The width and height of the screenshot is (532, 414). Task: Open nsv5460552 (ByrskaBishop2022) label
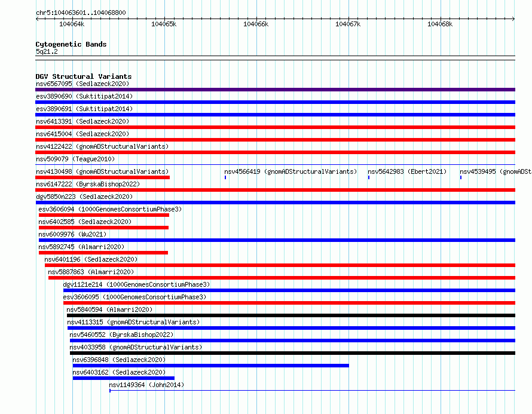click(x=121, y=335)
